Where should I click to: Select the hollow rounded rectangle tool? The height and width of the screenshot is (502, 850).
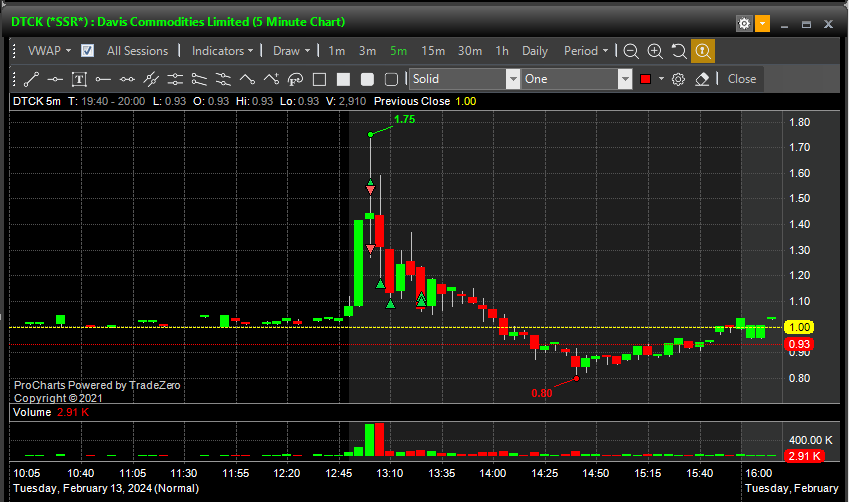click(391, 79)
